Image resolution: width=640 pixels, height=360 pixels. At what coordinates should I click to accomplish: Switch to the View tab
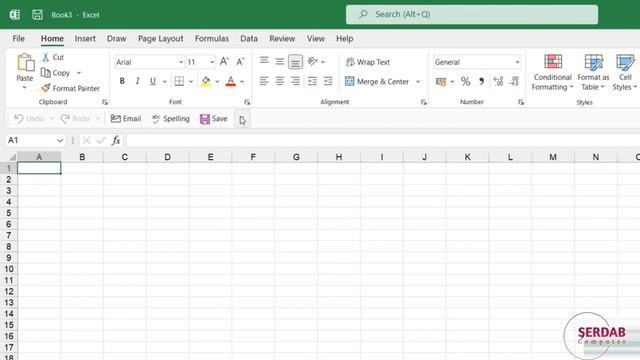[316, 39]
